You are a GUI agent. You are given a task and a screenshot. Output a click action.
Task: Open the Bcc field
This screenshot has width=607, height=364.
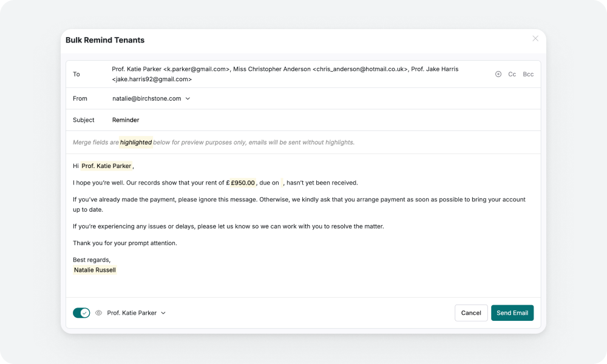pyautogui.click(x=527, y=73)
